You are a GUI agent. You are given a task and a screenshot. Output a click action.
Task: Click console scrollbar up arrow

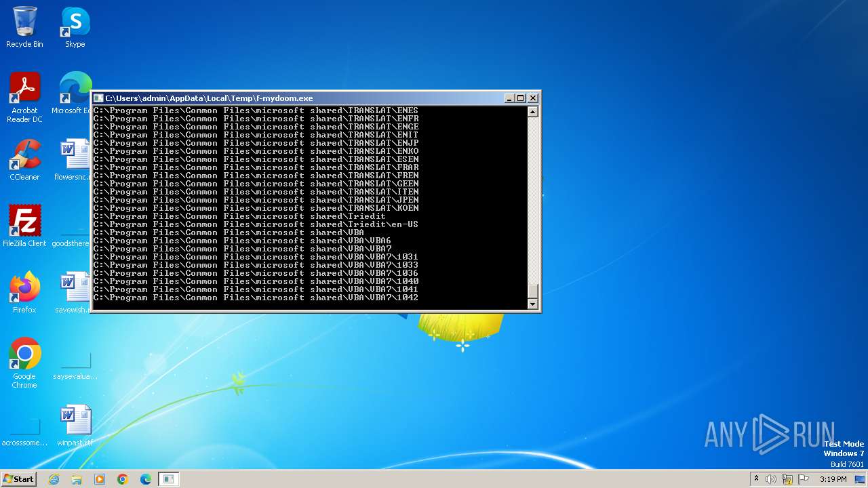click(x=533, y=112)
